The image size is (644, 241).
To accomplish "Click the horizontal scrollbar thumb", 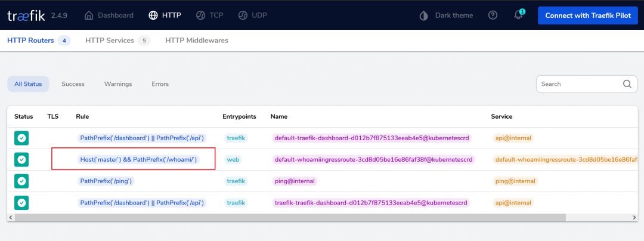I will (290, 217).
